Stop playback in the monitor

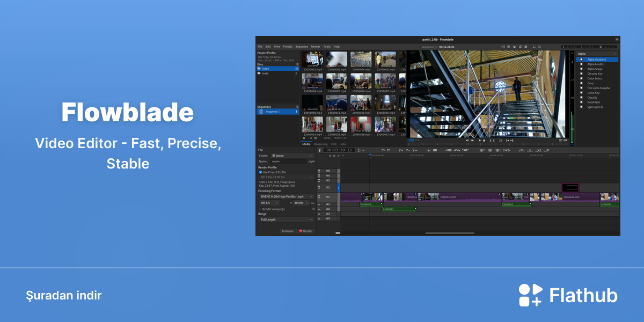tap(485, 141)
